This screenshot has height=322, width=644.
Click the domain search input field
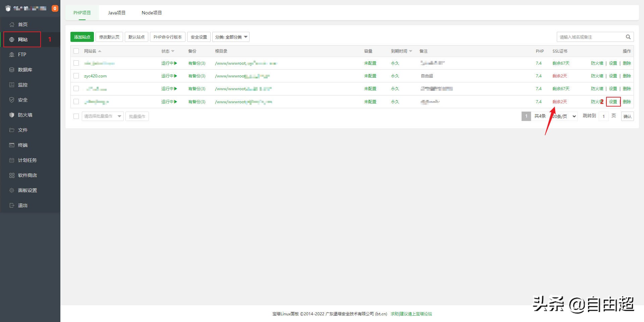click(x=590, y=37)
